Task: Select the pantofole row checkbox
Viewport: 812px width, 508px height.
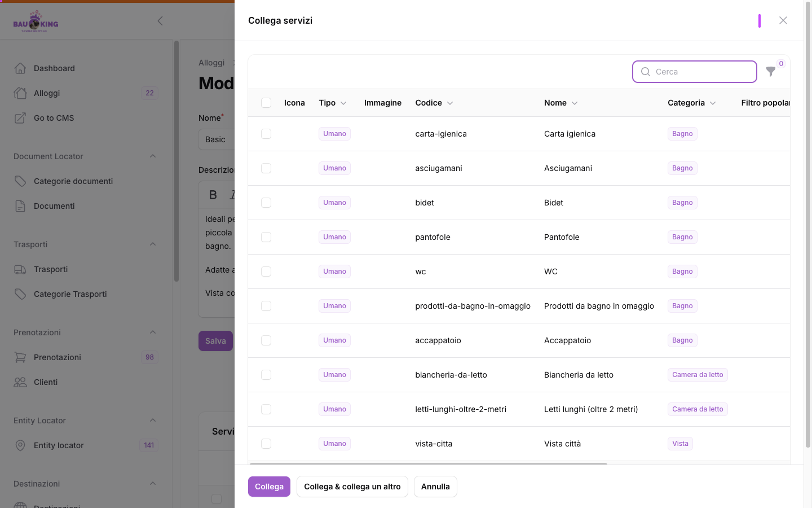Action: click(x=266, y=237)
